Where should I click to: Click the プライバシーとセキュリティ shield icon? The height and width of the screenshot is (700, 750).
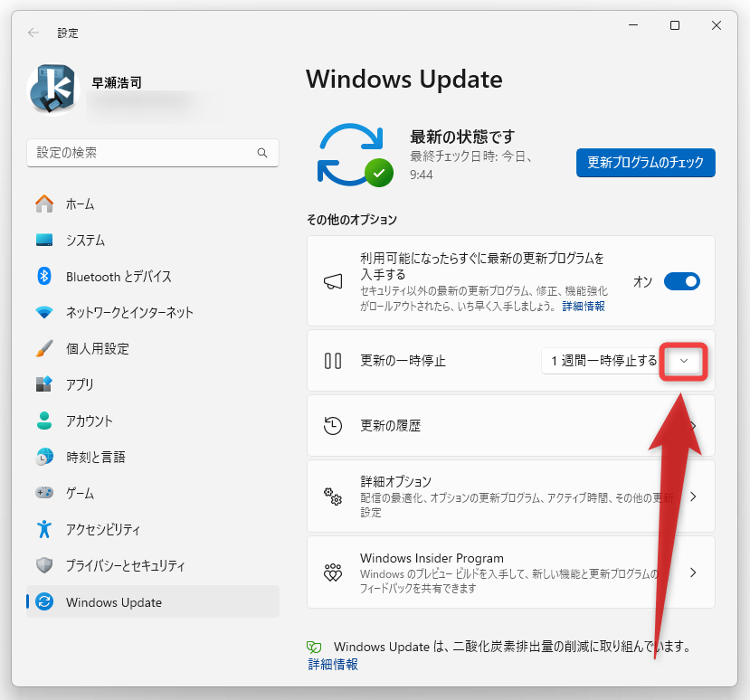coord(44,565)
